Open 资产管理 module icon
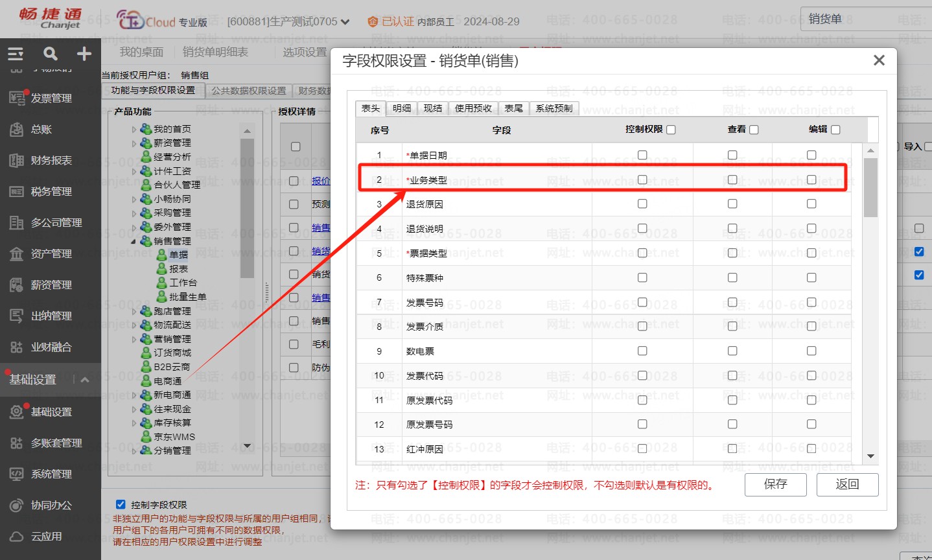 point(17,253)
